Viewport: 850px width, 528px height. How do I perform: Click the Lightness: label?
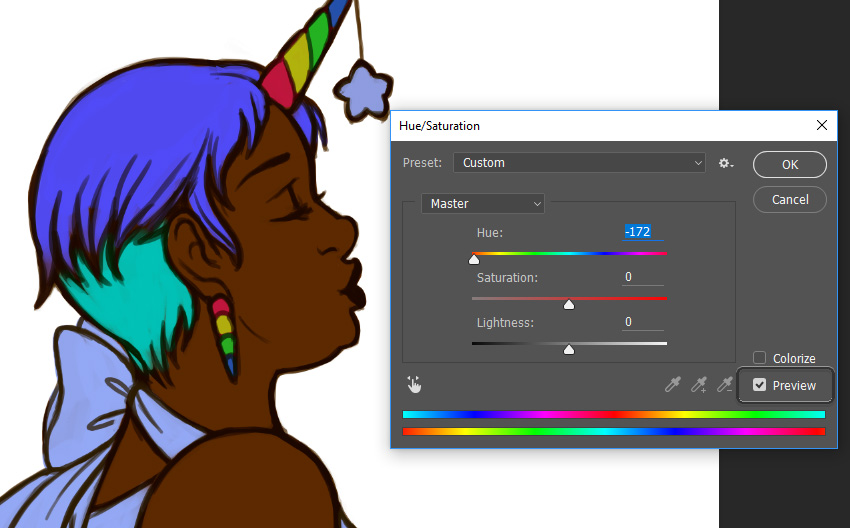tap(505, 323)
